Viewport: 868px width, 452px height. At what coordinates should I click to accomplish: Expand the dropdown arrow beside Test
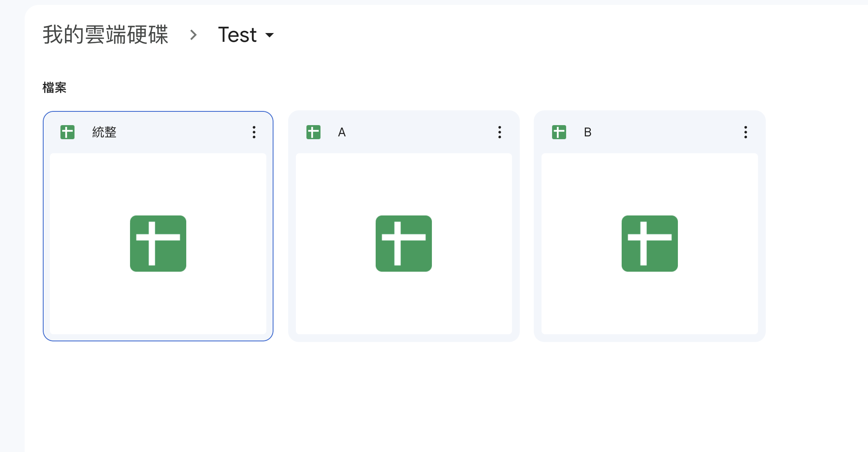tap(270, 35)
